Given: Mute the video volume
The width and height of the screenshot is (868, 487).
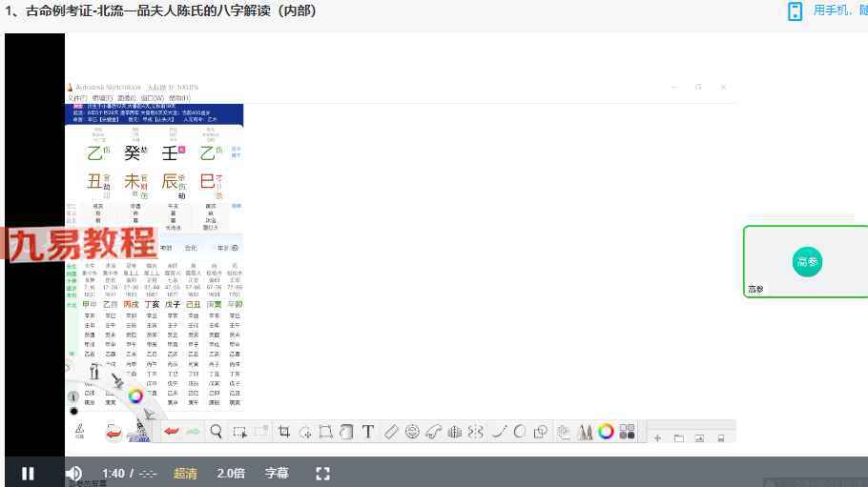Looking at the screenshot, I should click(x=73, y=473).
